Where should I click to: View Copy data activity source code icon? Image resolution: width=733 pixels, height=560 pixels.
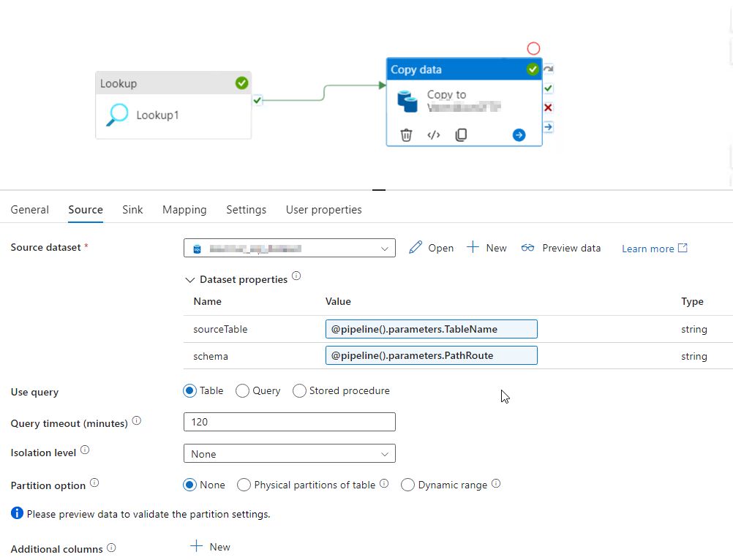click(434, 135)
